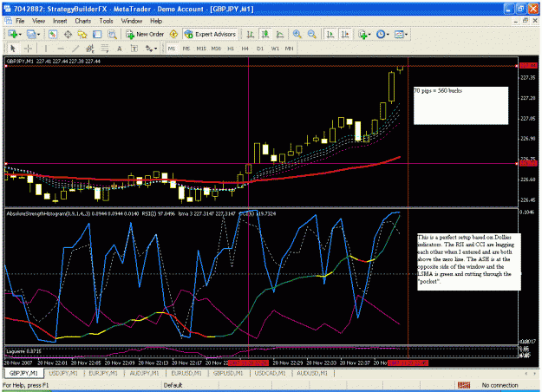542x392 pixels.
Task: Zoom out of the chart
Action: click(312, 34)
